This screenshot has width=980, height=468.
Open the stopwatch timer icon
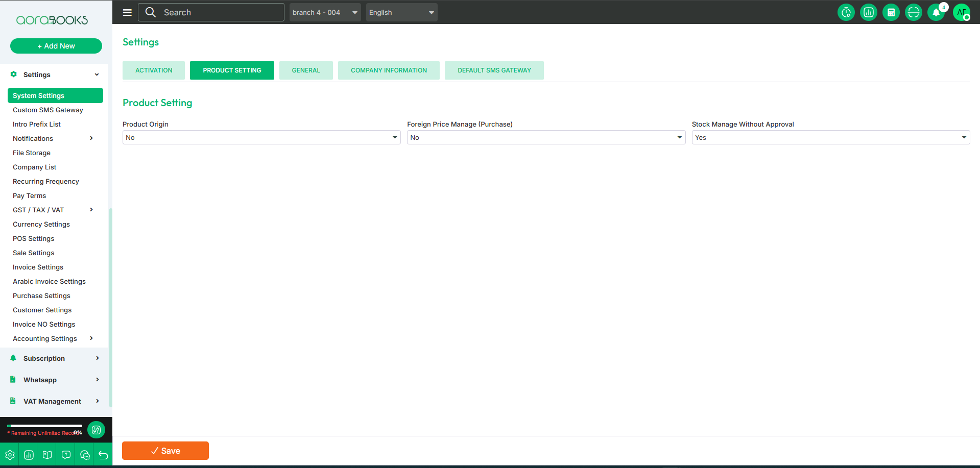(846, 12)
